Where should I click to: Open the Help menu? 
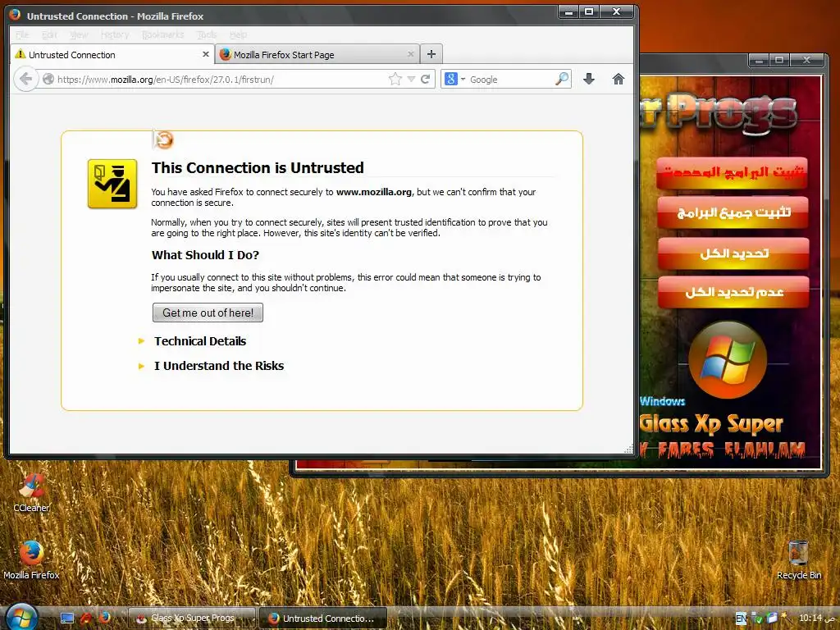click(x=239, y=34)
